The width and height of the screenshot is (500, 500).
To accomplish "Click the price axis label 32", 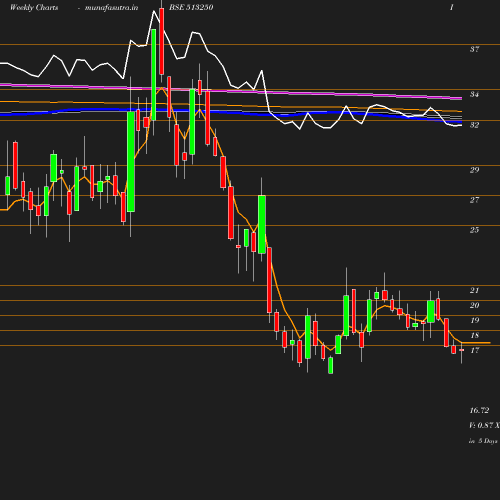I will tap(475, 125).
